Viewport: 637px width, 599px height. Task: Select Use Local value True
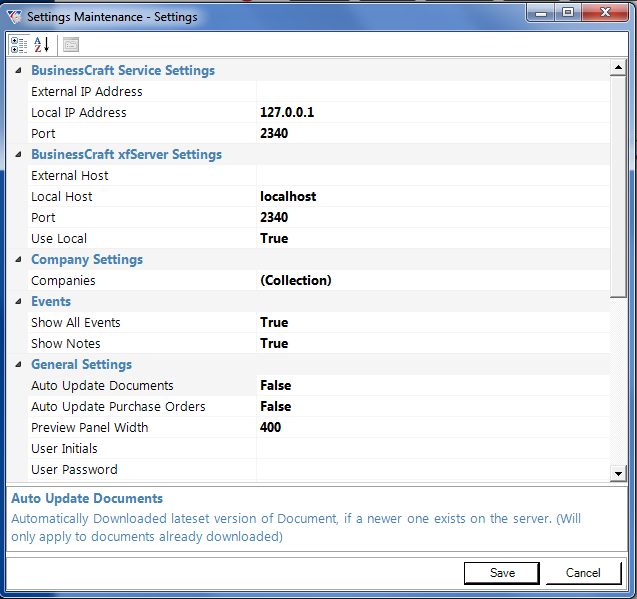[433, 239]
